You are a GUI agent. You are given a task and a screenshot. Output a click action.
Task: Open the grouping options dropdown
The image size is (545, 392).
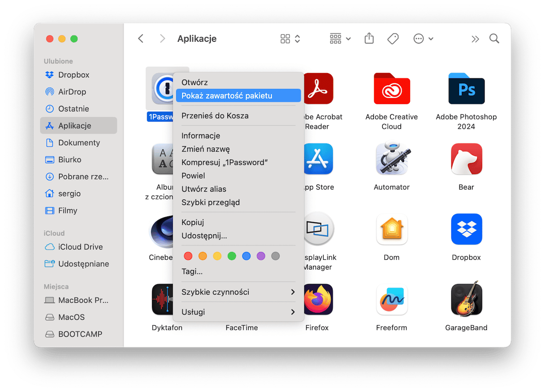tap(340, 39)
